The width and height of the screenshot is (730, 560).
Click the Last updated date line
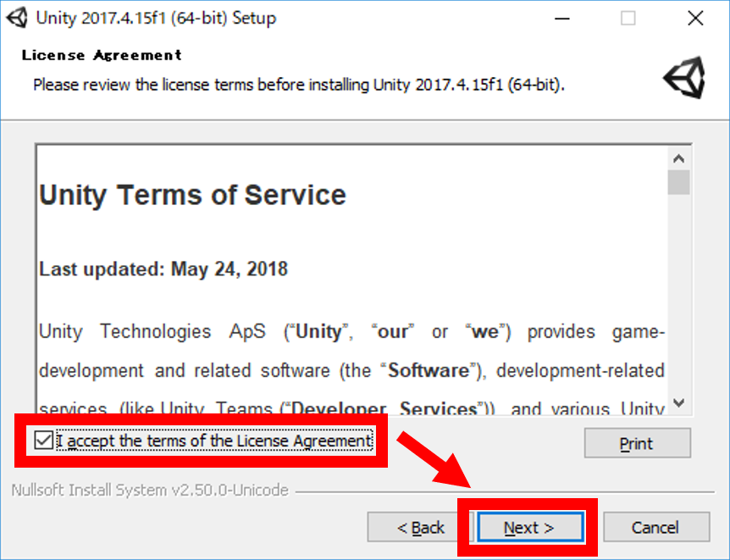pos(163,269)
